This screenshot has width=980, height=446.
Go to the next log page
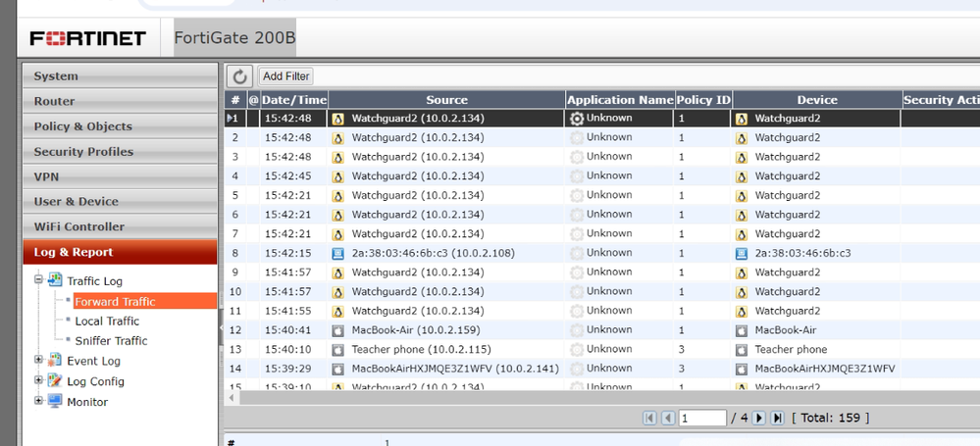click(759, 418)
